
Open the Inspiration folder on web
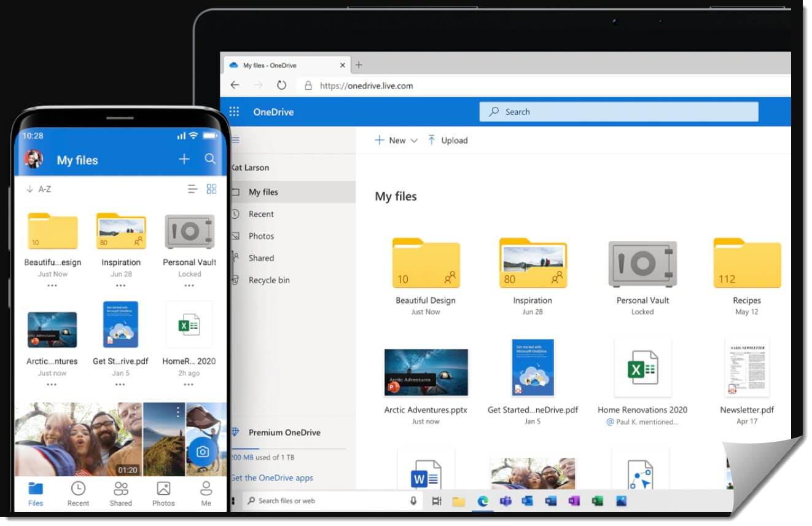[533, 263]
